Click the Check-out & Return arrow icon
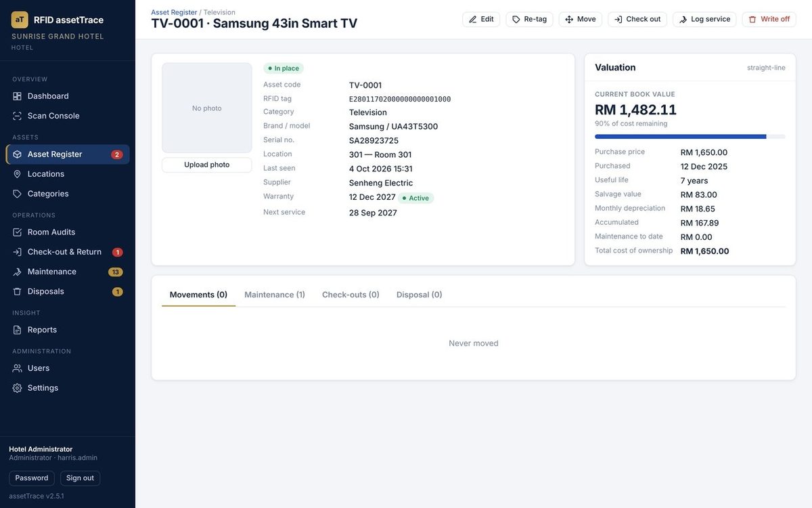 click(x=18, y=252)
